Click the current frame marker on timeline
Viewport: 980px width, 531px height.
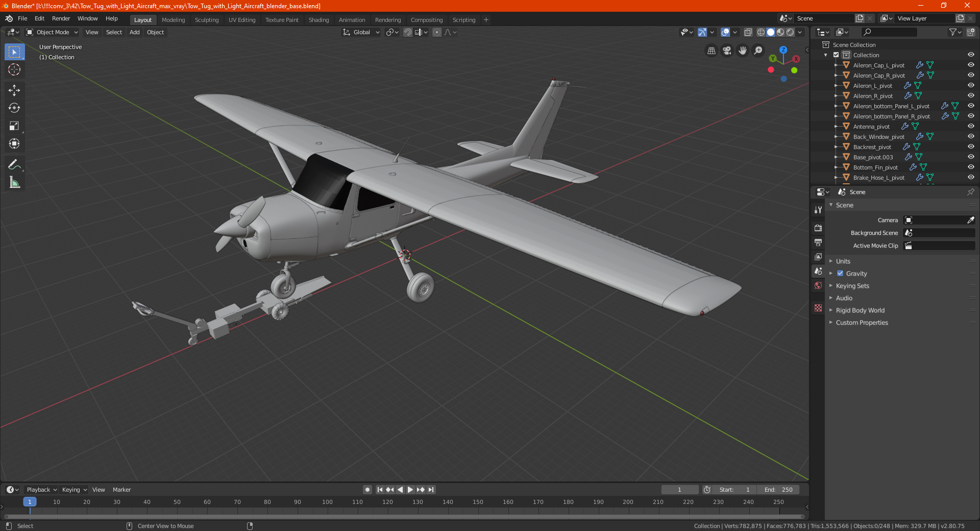30,502
